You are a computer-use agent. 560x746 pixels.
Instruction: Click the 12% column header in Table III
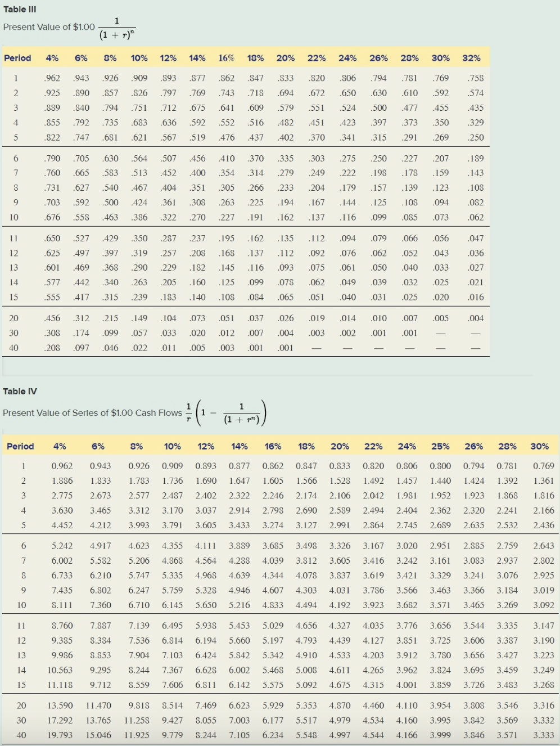pos(168,57)
